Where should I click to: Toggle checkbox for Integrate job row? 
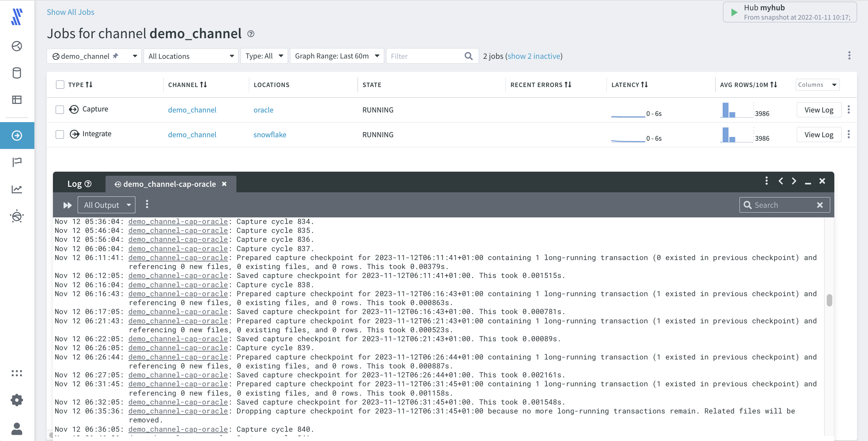click(60, 134)
